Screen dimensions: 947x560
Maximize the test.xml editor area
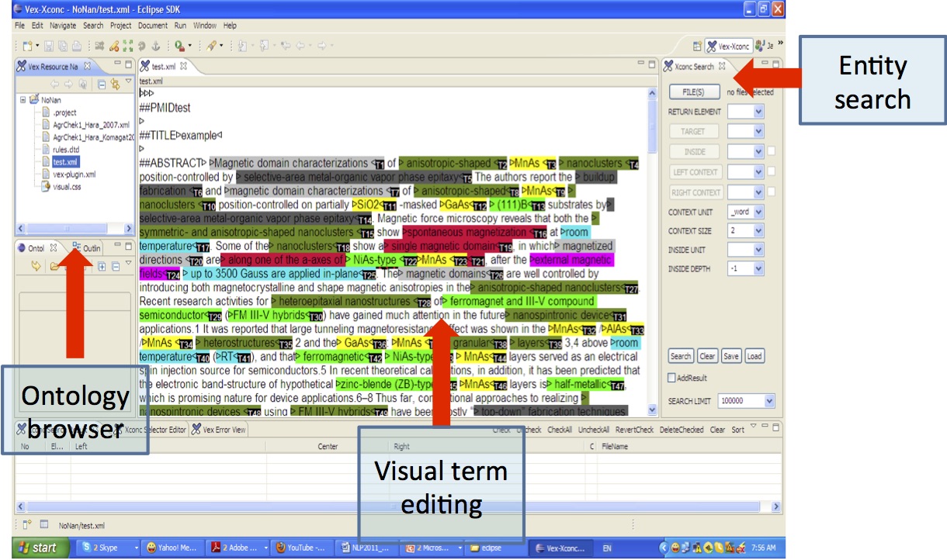tap(654, 63)
